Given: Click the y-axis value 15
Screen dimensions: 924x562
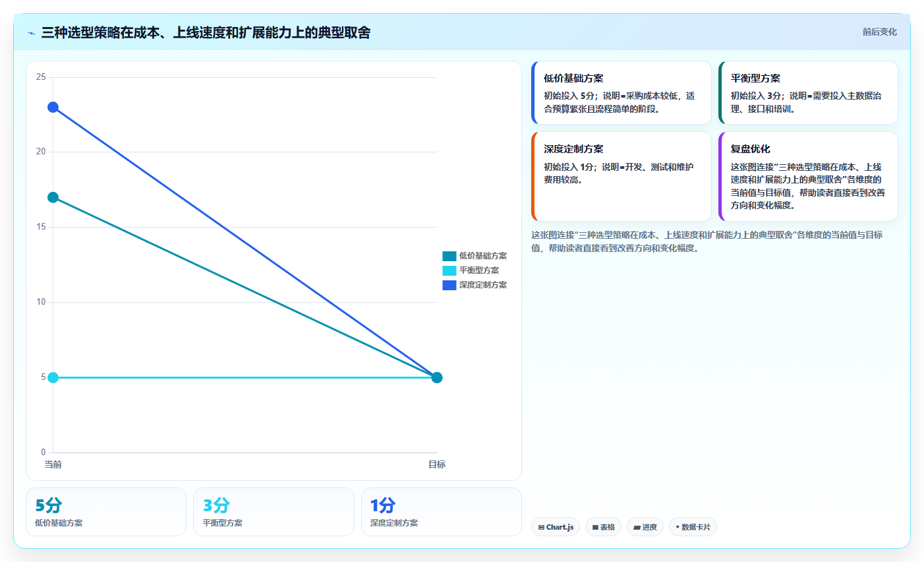Looking at the screenshot, I should pos(41,227).
